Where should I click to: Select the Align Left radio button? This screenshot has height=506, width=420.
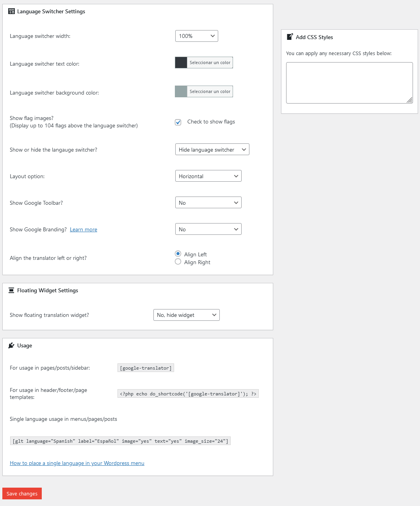tap(178, 254)
